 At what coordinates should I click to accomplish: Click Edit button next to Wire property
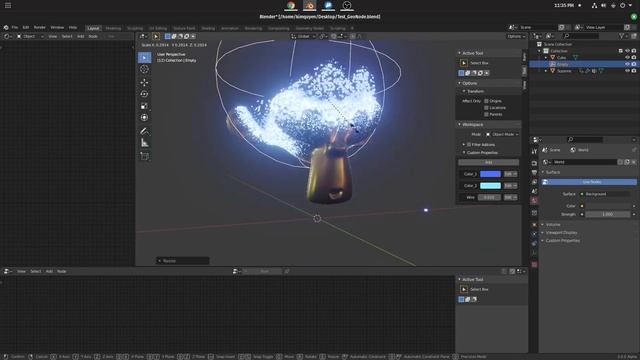click(x=510, y=198)
